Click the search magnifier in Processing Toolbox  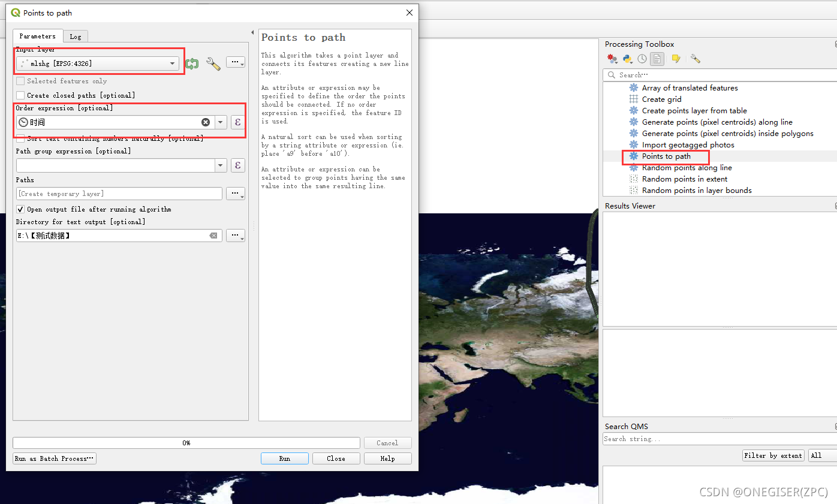click(612, 75)
